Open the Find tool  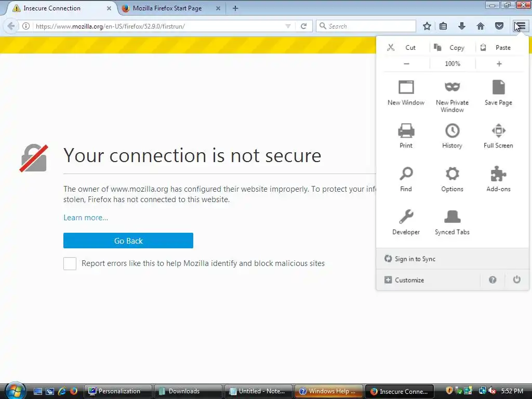coord(406,179)
